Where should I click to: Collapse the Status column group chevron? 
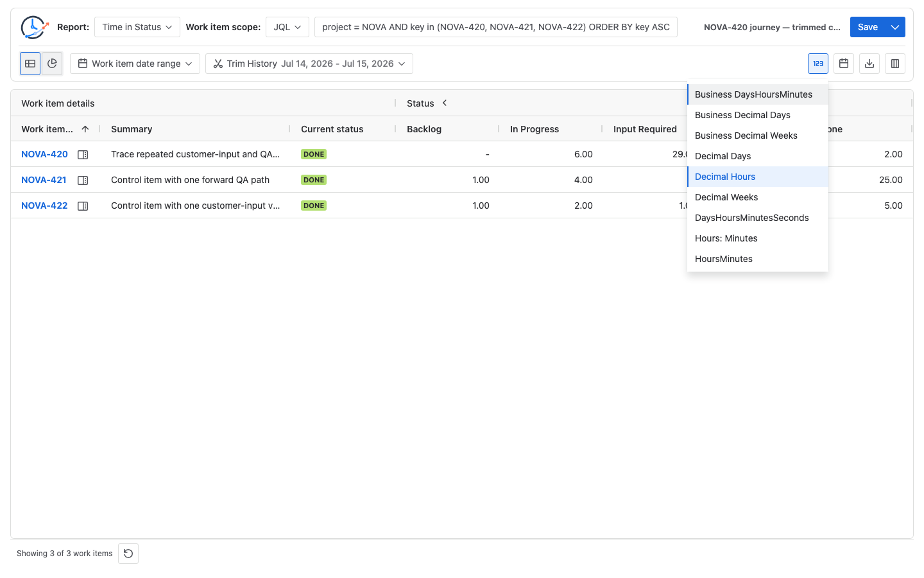tap(444, 103)
